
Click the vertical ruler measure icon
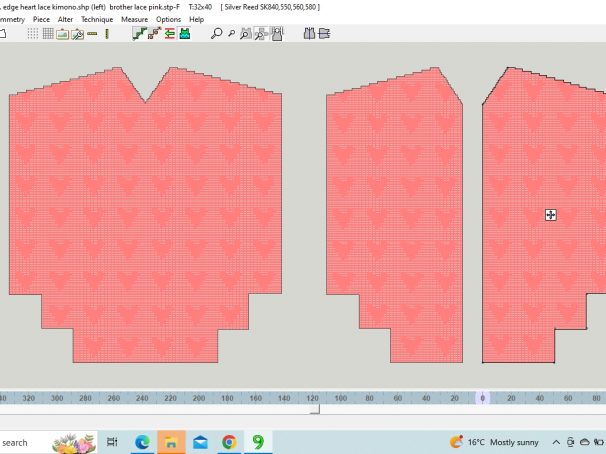click(x=107, y=33)
